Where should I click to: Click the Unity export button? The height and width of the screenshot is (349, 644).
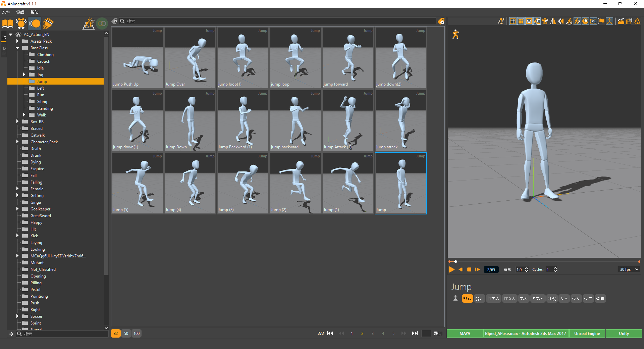[x=624, y=334]
